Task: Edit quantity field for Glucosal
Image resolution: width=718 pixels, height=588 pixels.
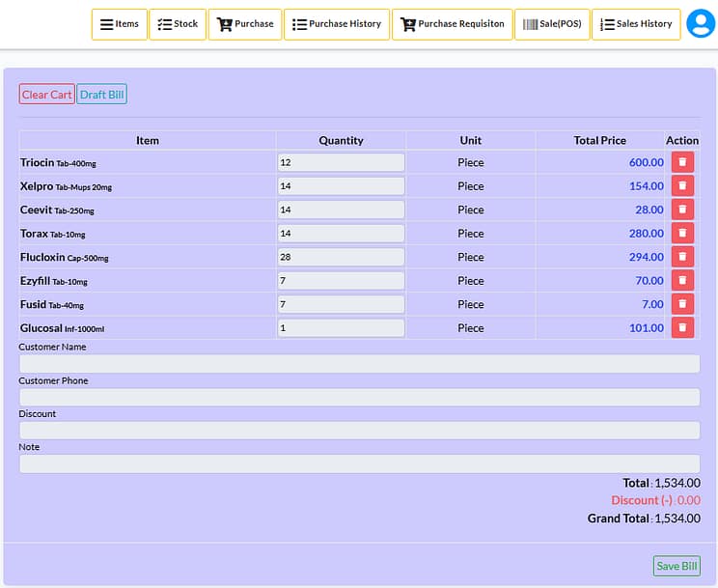Action: pos(341,327)
